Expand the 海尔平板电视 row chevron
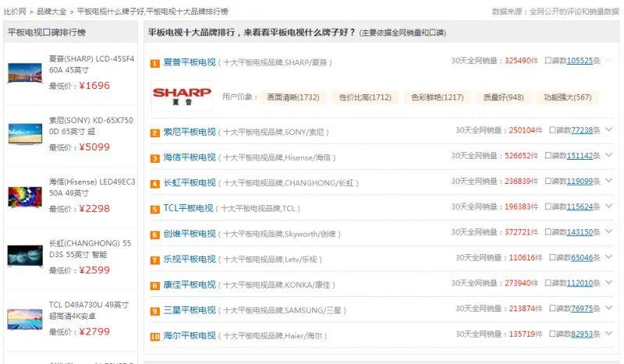The height and width of the screenshot is (364, 624). [609, 333]
